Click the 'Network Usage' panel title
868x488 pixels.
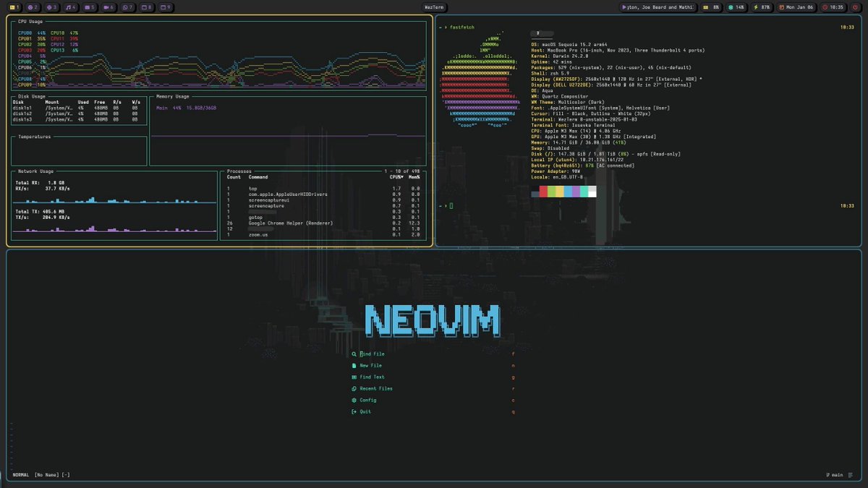point(36,171)
